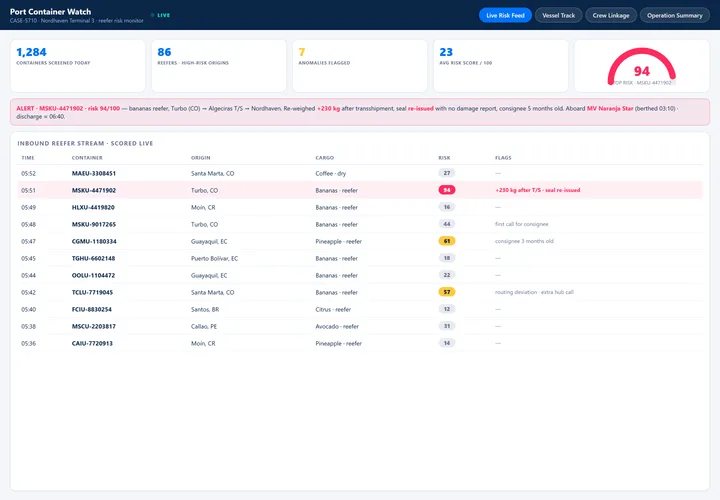Select container CGMU-1180334 row
Image resolution: width=720 pixels, height=500 pixels.
pos(360,242)
